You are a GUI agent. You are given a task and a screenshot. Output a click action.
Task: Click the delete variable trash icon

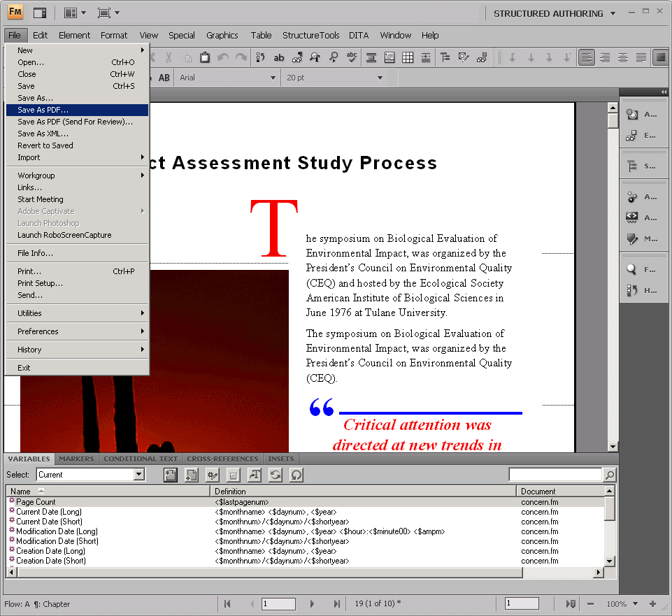pos(233,475)
